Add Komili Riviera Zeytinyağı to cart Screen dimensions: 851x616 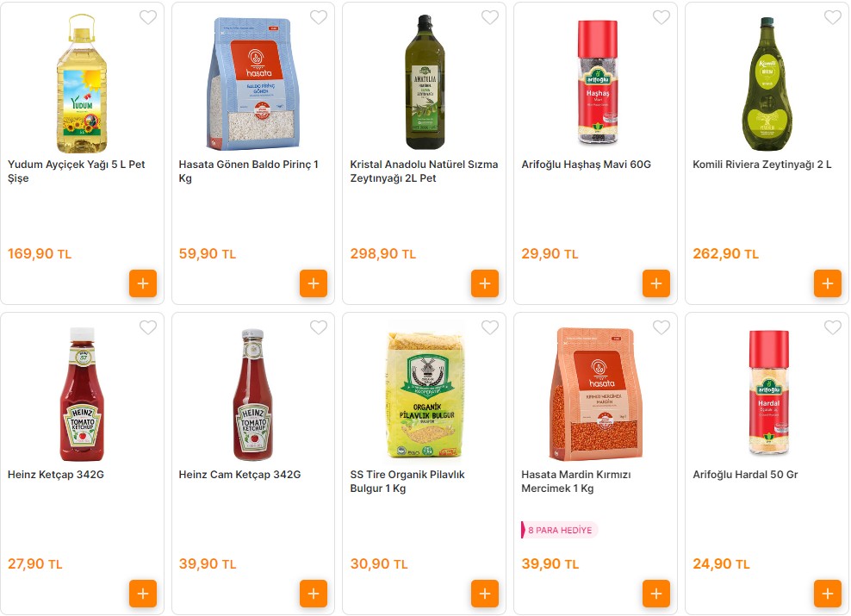[x=828, y=283]
